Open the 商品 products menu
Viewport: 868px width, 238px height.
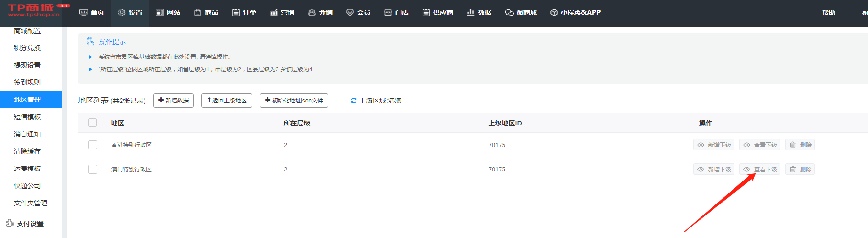point(206,12)
